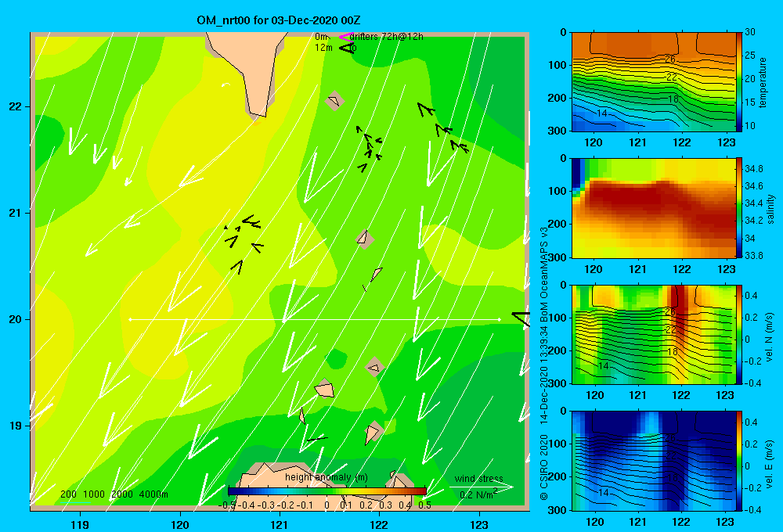
Task: Click main map longitude tick '121'
Action: [280, 524]
